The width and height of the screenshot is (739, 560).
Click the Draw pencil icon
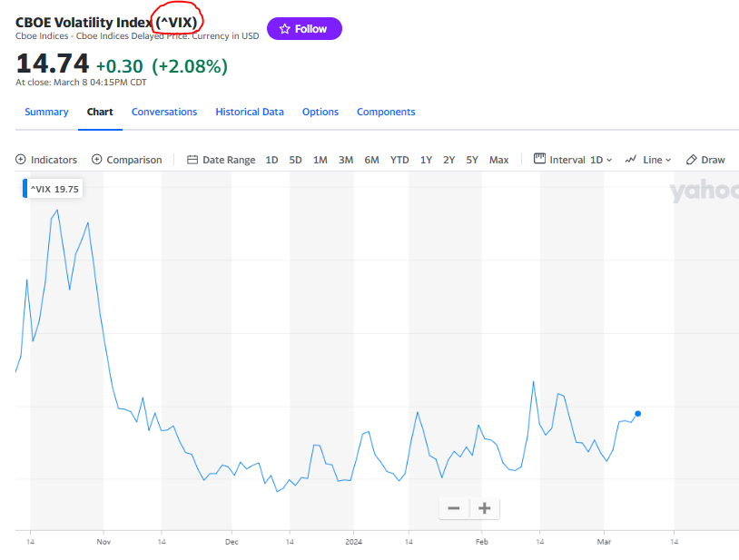(692, 160)
